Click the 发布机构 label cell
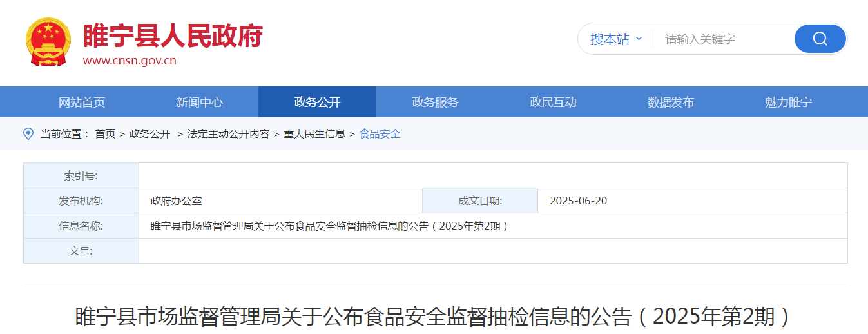The image size is (868, 334). pos(81,201)
